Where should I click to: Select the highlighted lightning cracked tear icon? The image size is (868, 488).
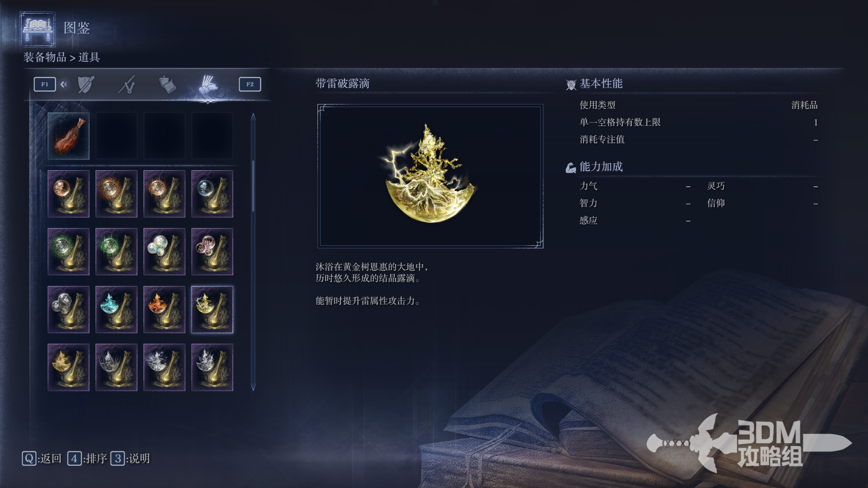coord(212,310)
